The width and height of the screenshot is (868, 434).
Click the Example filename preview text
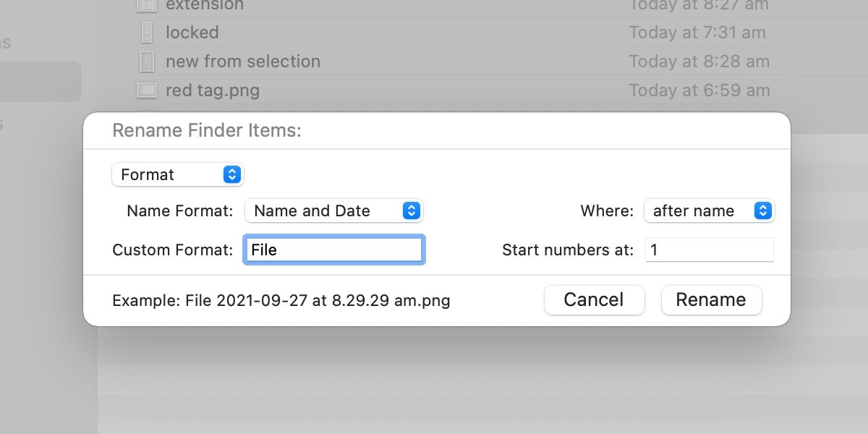pos(281,300)
